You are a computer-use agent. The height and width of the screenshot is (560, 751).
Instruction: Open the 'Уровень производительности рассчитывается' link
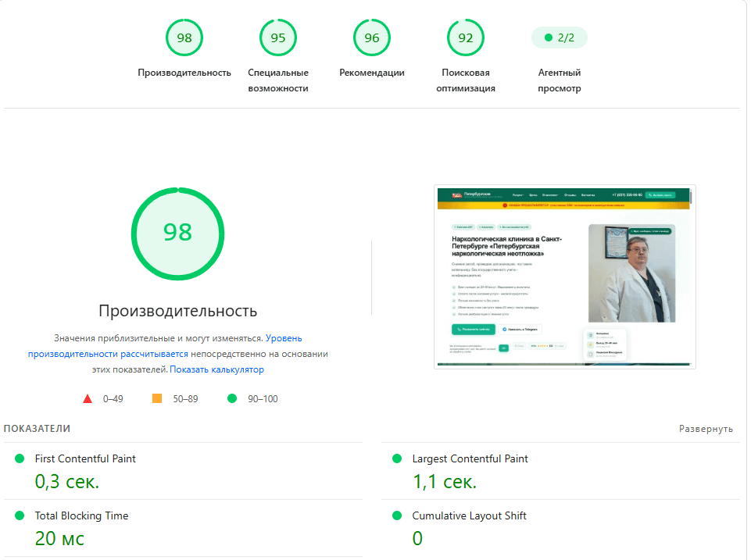pos(165,346)
